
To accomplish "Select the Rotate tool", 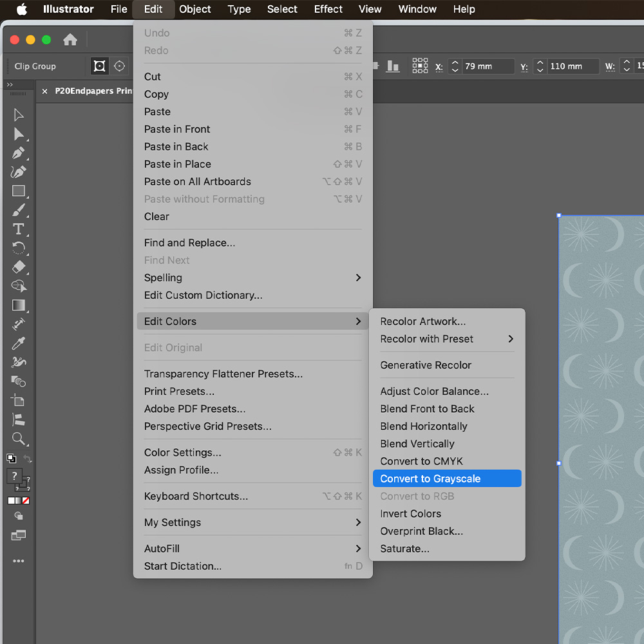I will [19, 248].
